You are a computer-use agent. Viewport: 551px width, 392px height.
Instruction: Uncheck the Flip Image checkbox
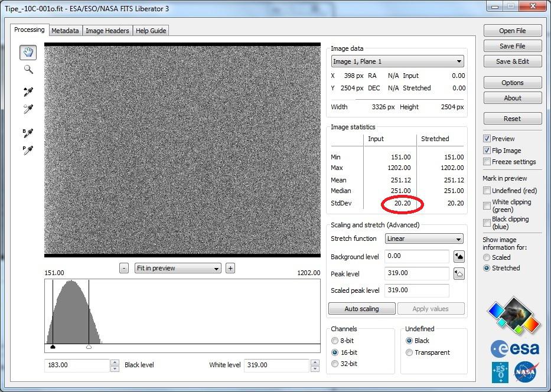[487, 151]
